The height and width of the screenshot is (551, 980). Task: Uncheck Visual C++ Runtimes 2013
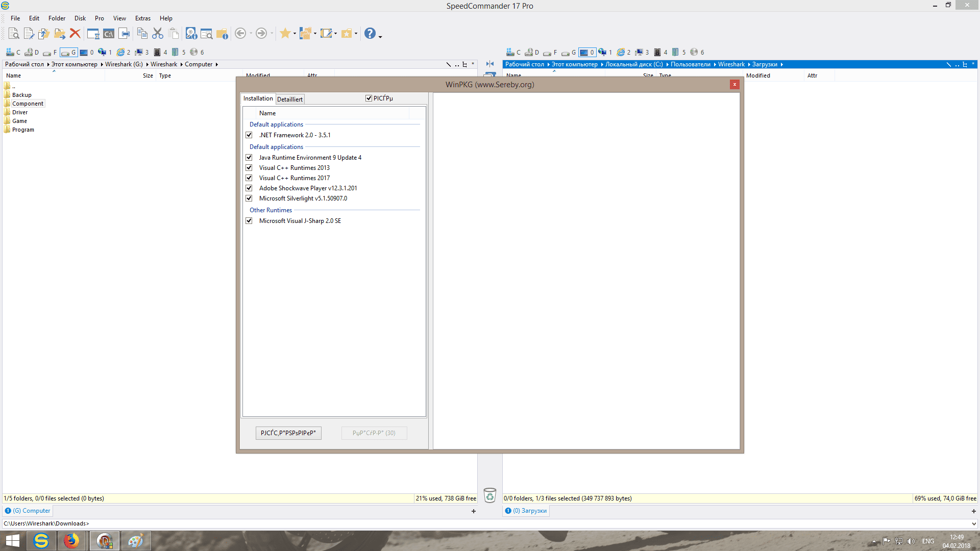point(249,168)
